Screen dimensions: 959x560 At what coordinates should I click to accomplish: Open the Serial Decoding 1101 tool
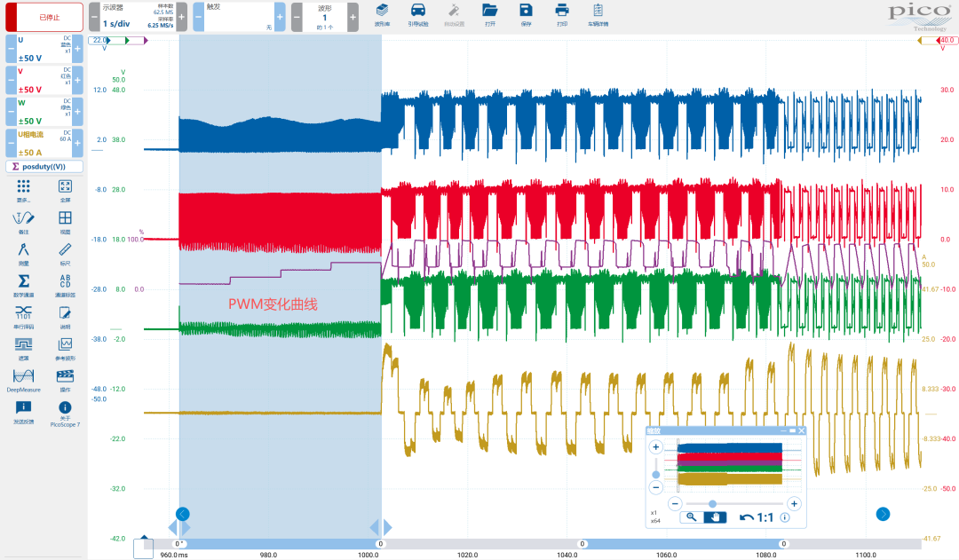tap(23, 318)
